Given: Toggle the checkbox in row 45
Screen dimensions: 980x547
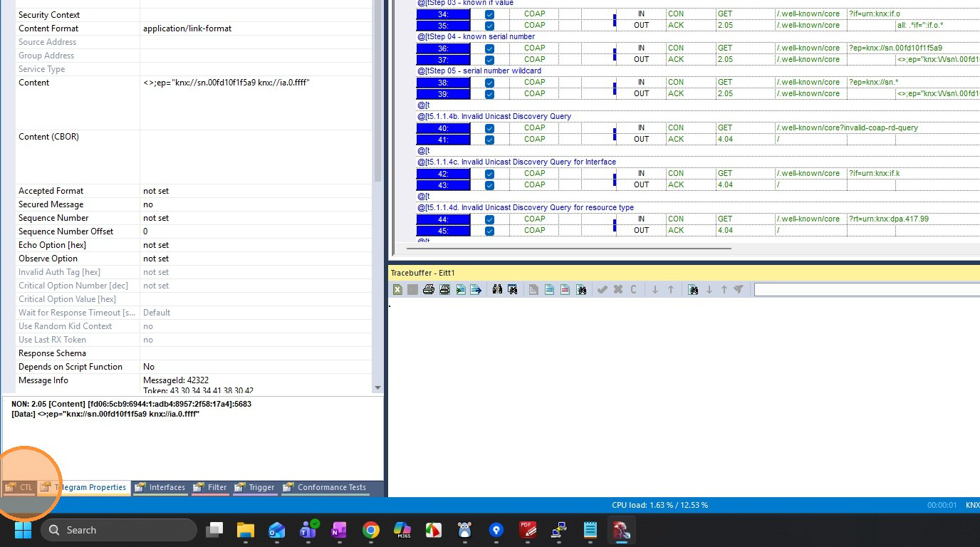Looking at the screenshot, I should [489, 231].
